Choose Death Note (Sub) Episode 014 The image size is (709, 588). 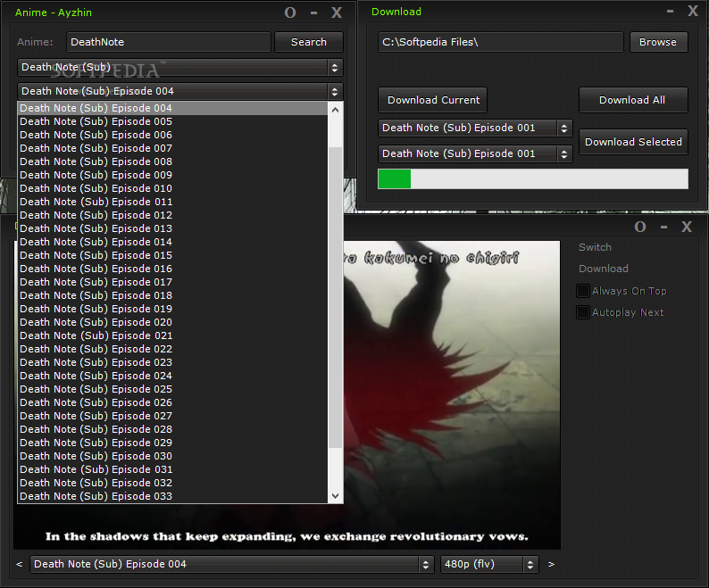pyautogui.click(x=172, y=242)
